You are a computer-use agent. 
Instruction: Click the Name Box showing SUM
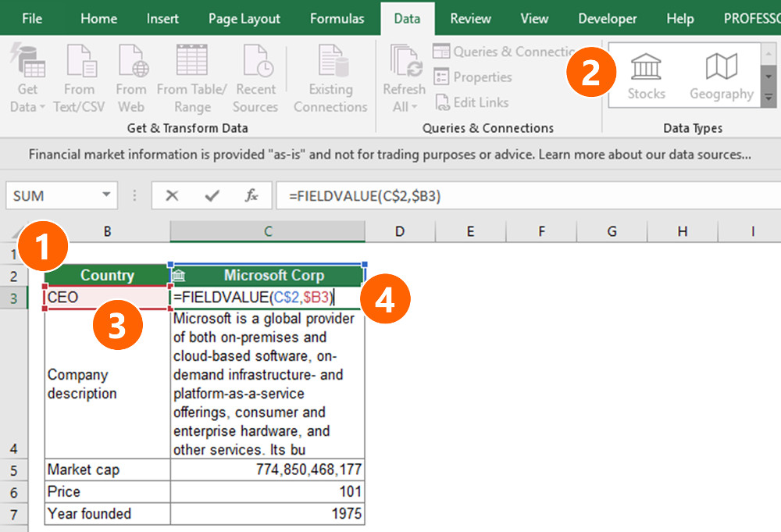pyautogui.click(x=62, y=195)
